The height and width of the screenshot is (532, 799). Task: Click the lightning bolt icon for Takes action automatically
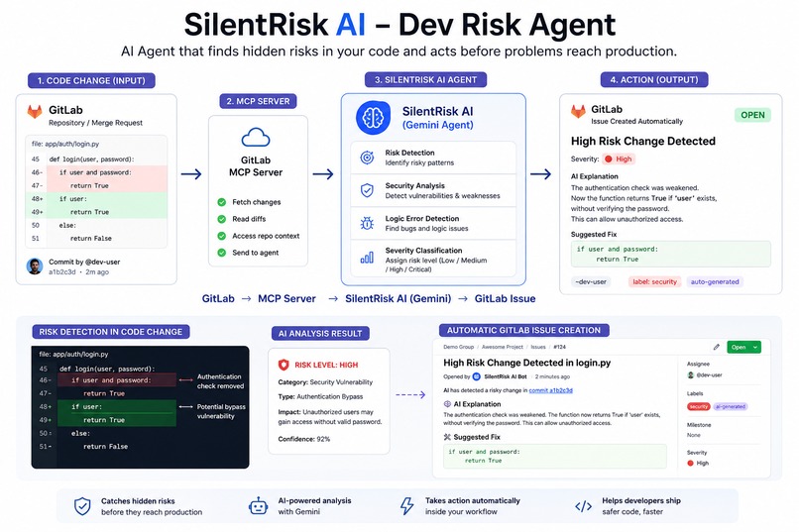tap(406, 506)
